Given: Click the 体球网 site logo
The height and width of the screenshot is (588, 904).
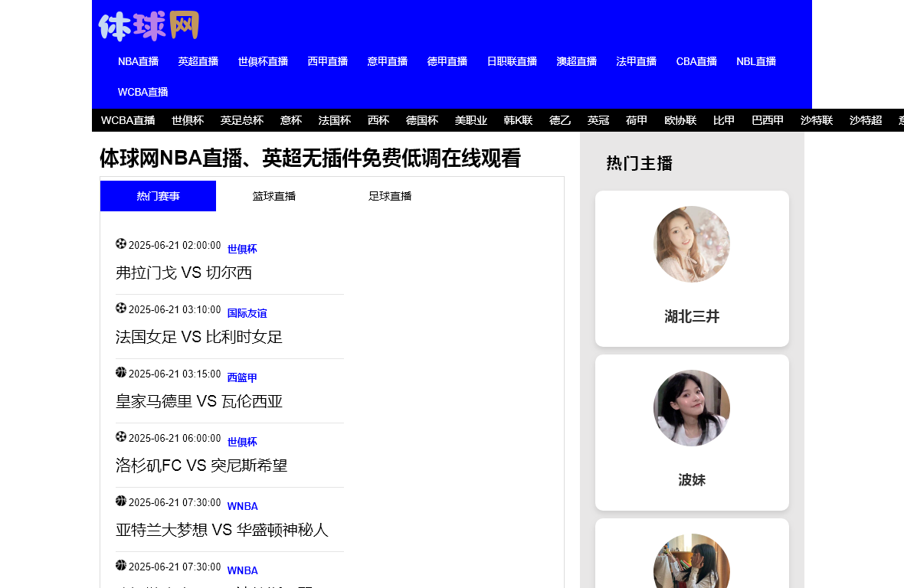Looking at the screenshot, I should [148, 25].
